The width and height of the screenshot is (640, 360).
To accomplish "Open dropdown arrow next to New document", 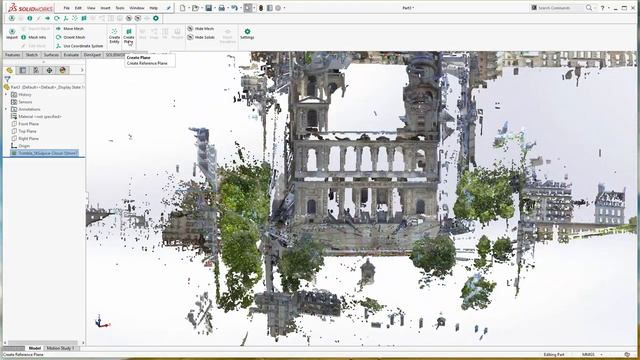I will coord(188,8).
